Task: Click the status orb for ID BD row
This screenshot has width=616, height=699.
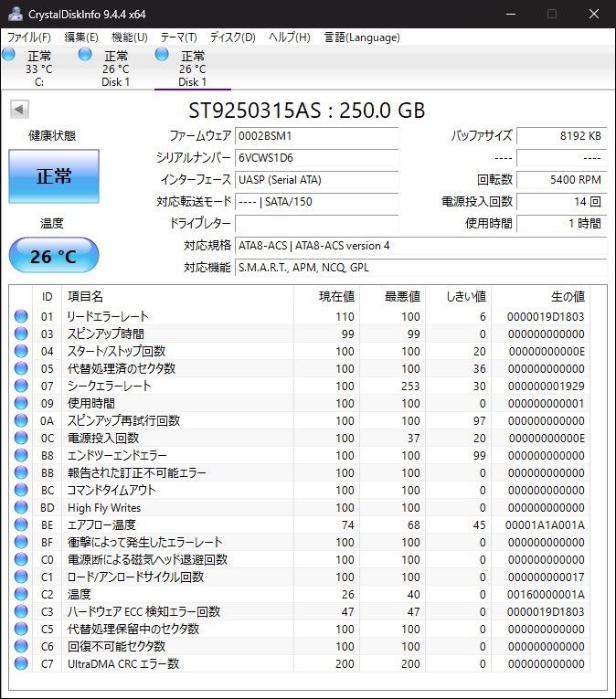Action: (x=21, y=507)
